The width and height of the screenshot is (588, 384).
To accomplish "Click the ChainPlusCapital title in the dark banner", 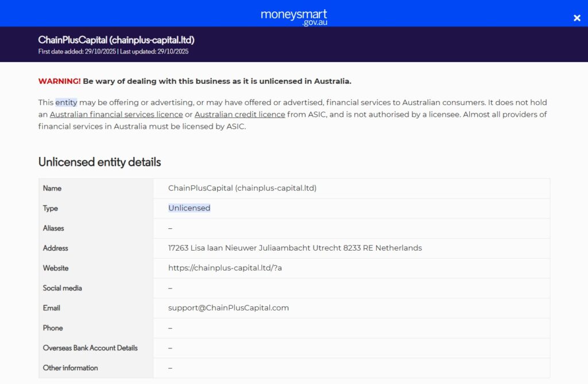I will tap(116, 40).
